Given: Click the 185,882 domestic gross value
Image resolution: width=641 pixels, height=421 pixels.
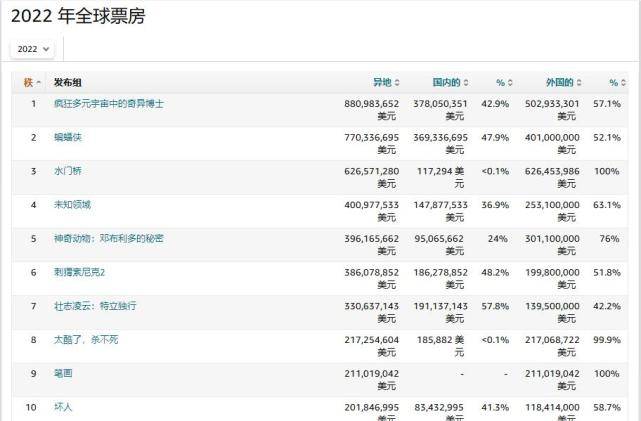Looking at the screenshot, I should (x=435, y=340).
